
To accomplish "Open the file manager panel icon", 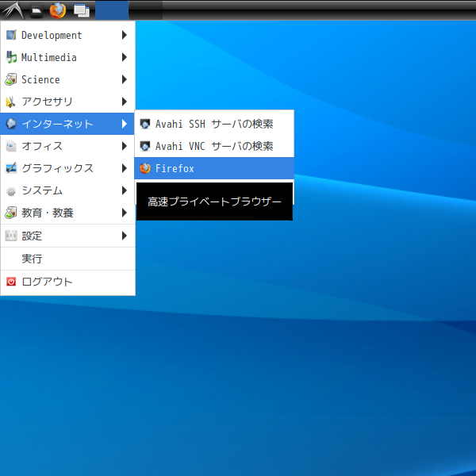I will [x=36, y=10].
